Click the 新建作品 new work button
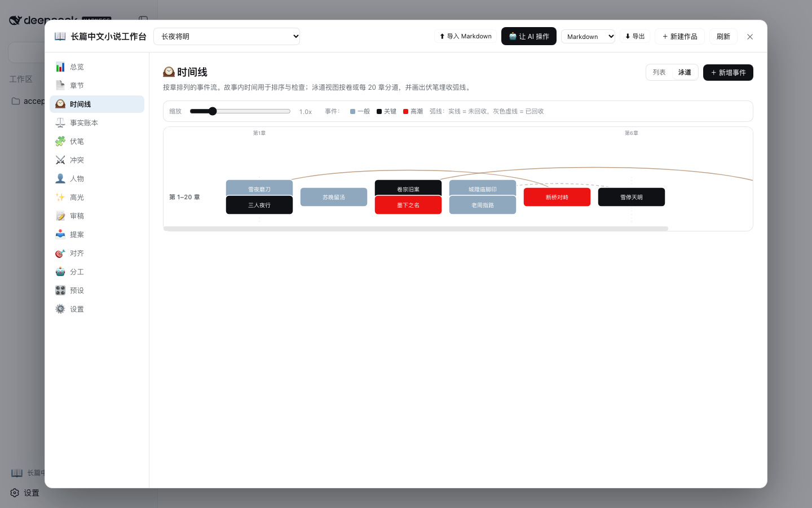Image resolution: width=812 pixels, height=508 pixels. click(679, 36)
